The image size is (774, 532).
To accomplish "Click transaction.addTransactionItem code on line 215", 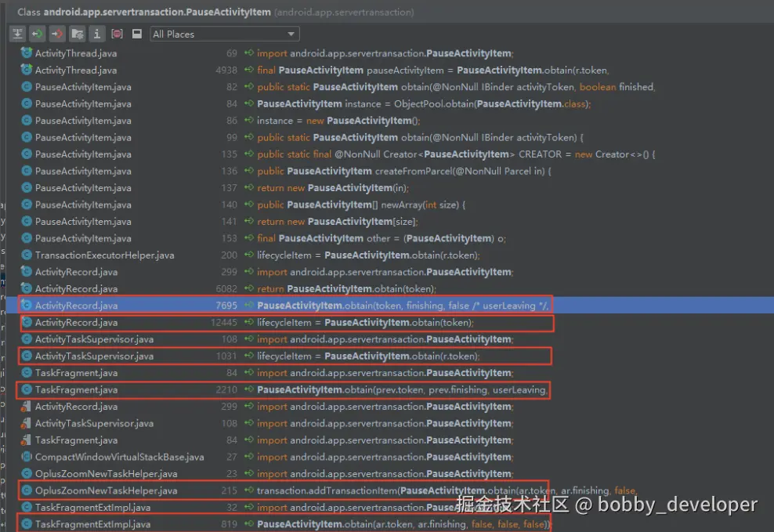I will tap(447, 490).
